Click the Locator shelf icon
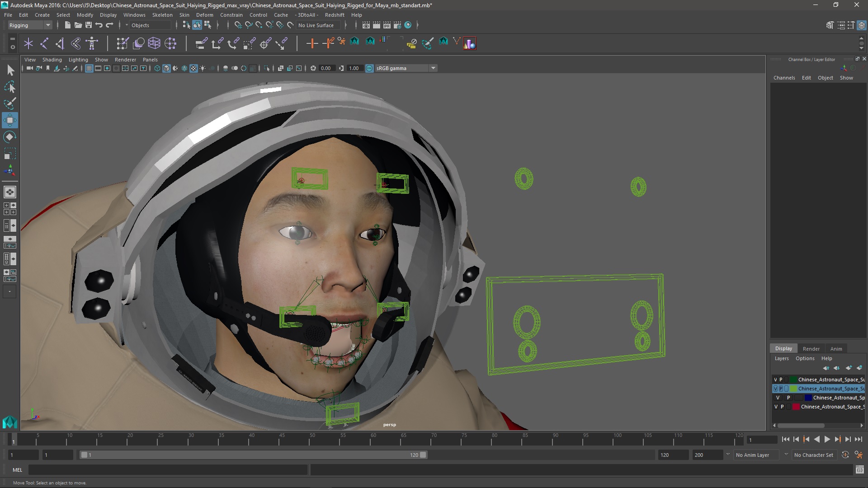 (28, 43)
